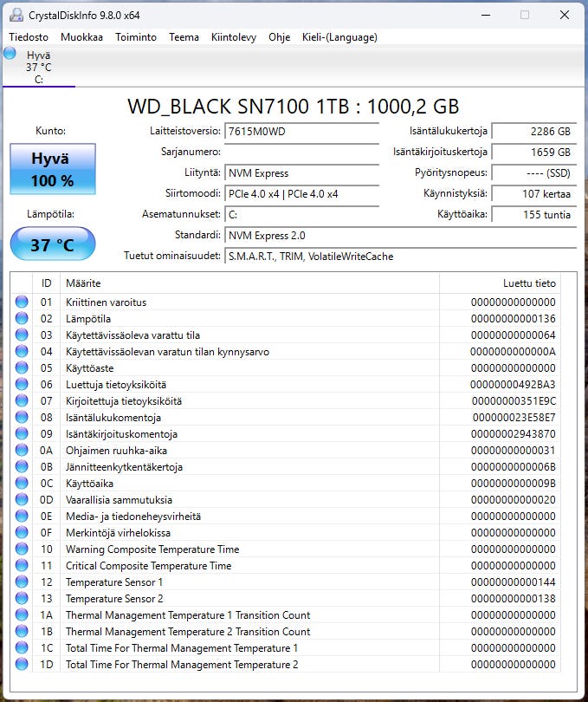Click status orb for Kirjoitettuja tietoyksiköitä row
This screenshot has height=702, width=588.
22,400
